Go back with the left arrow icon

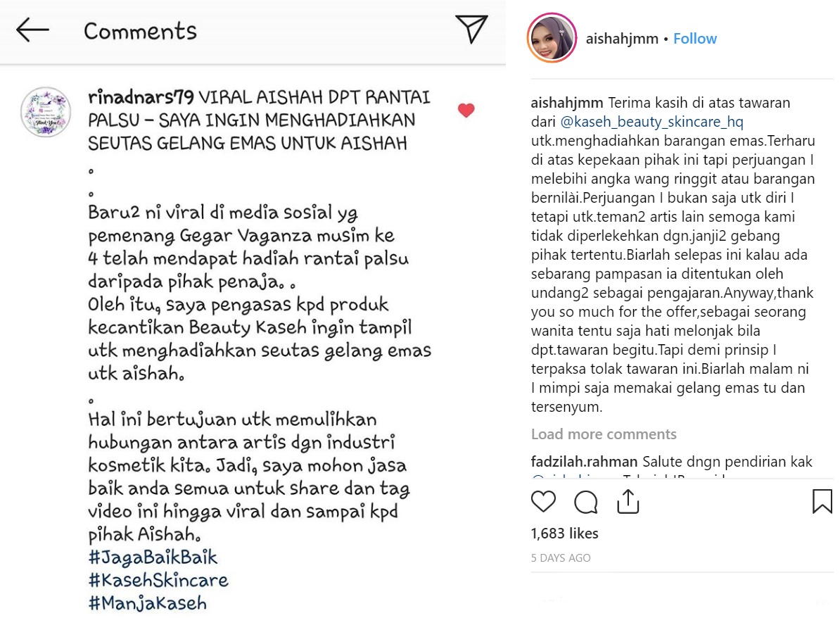(32, 30)
